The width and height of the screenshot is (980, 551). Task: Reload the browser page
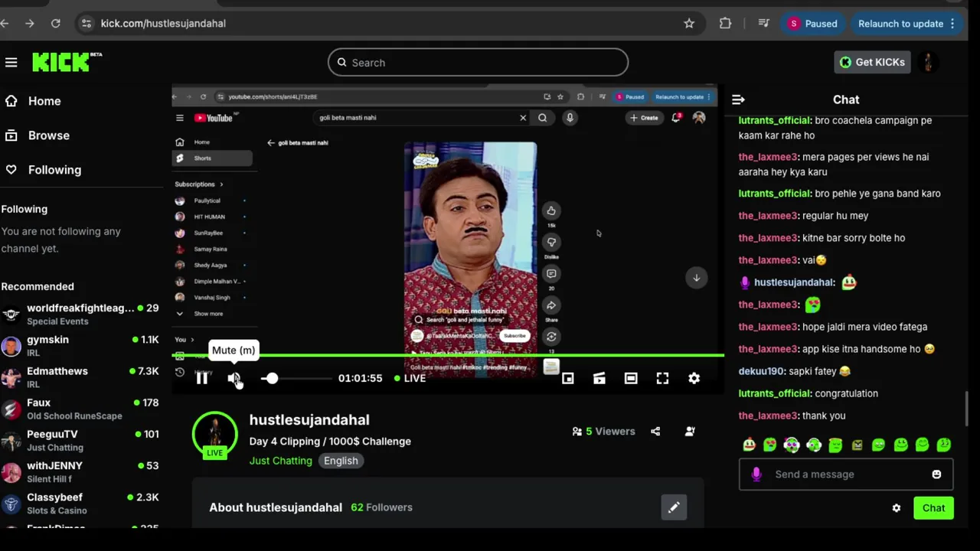pos(56,24)
